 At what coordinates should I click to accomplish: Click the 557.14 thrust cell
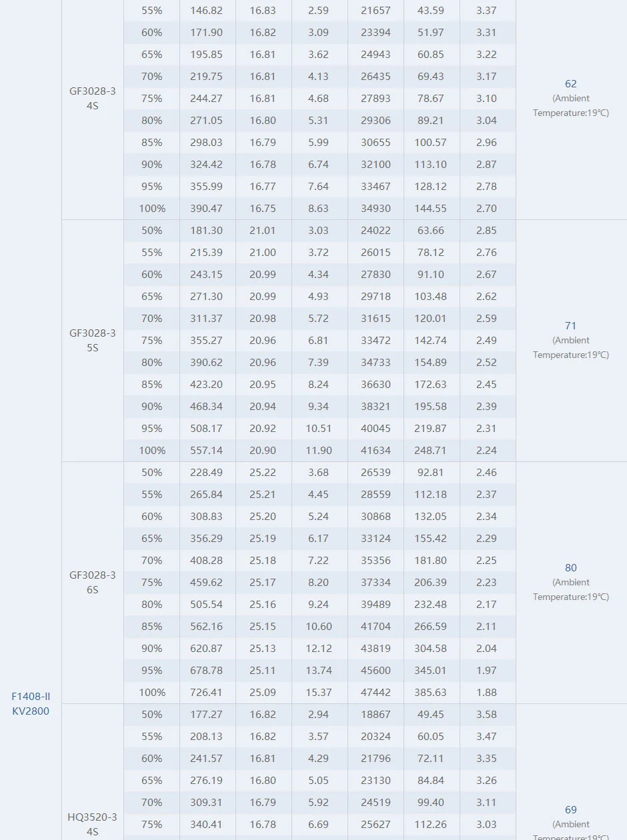(x=207, y=451)
